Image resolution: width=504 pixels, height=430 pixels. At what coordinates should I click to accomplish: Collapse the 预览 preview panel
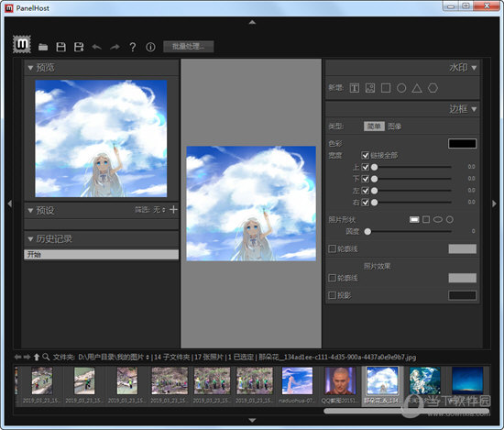tap(30, 68)
